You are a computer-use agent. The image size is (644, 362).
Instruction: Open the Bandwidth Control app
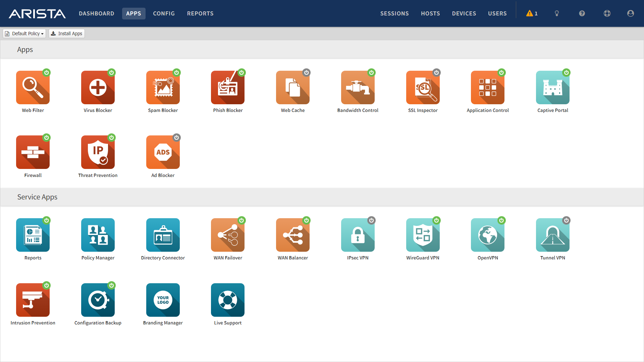pyautogui.click(x=358, y=87)
